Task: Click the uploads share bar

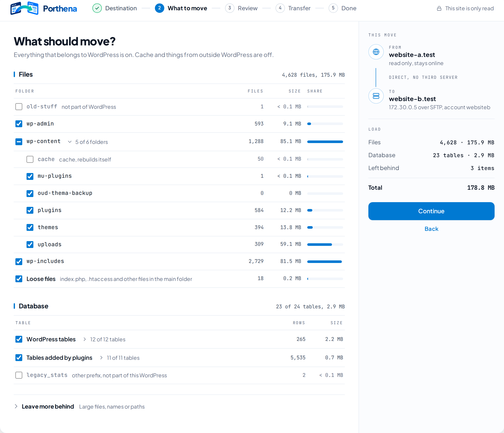Action: coord(325,245)
